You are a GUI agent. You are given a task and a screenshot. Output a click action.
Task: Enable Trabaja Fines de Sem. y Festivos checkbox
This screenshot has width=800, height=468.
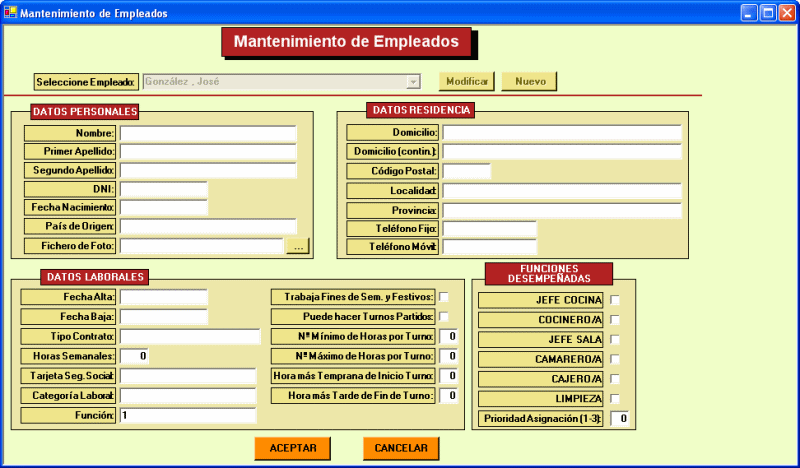coord(444,297)
